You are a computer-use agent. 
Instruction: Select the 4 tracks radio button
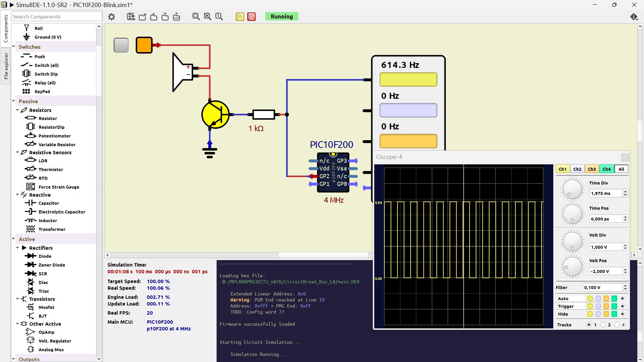[x=617, y=325]
